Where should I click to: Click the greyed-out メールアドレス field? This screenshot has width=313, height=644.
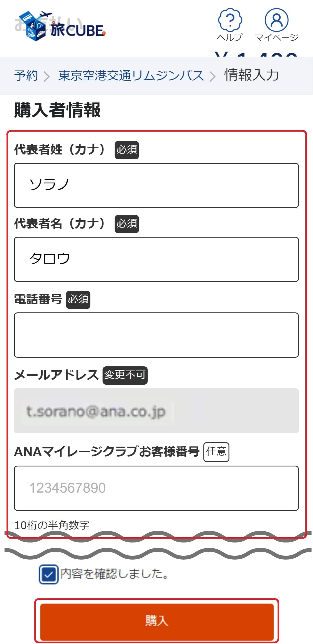point(156,411)
